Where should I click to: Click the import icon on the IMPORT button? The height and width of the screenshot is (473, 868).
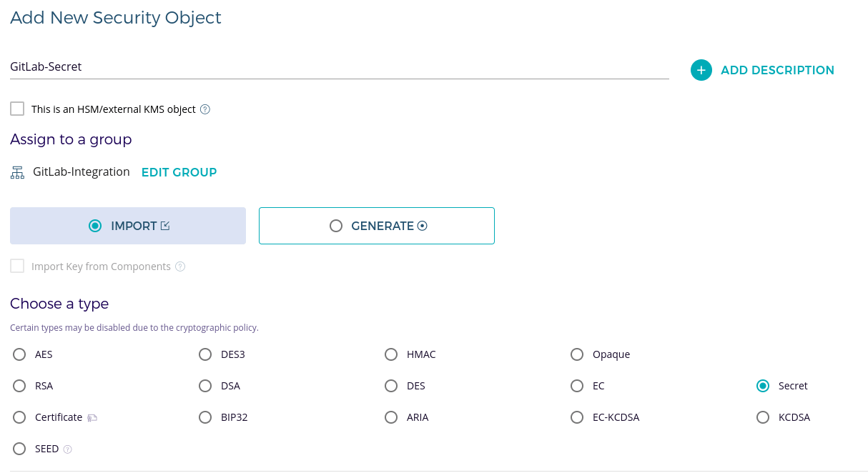pos(165,226)
